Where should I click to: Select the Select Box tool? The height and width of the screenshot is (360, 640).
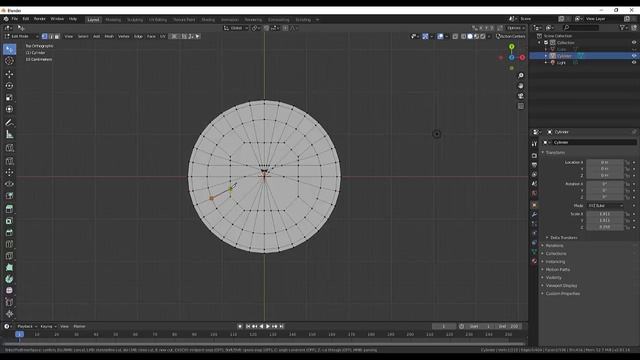pyautogui.click(x=9, y=49)
